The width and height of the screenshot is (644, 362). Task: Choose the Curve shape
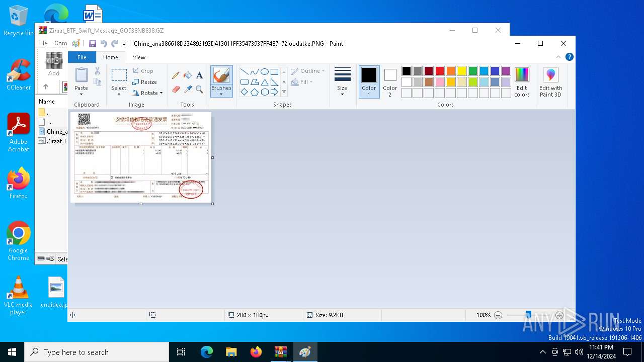coord(254,71)
